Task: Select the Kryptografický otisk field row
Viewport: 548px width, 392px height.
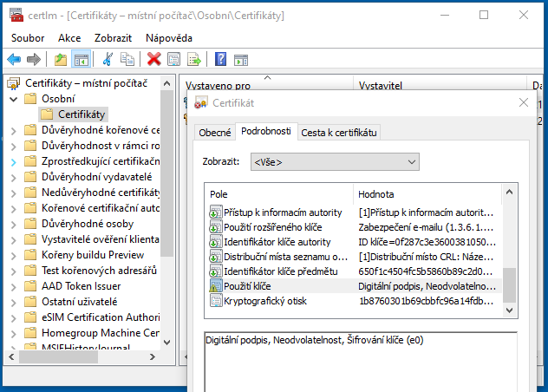Action: [x=355, y=301]
